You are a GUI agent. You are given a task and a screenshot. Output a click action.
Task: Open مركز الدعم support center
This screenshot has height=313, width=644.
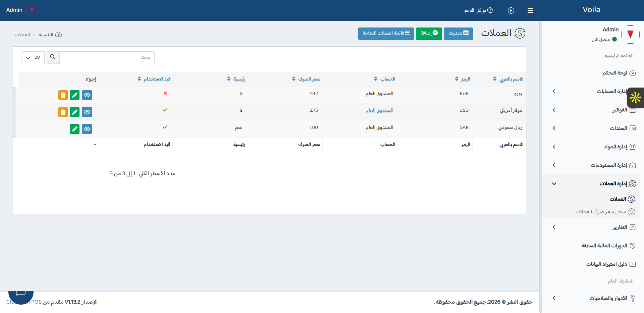(x=479, y=10)
